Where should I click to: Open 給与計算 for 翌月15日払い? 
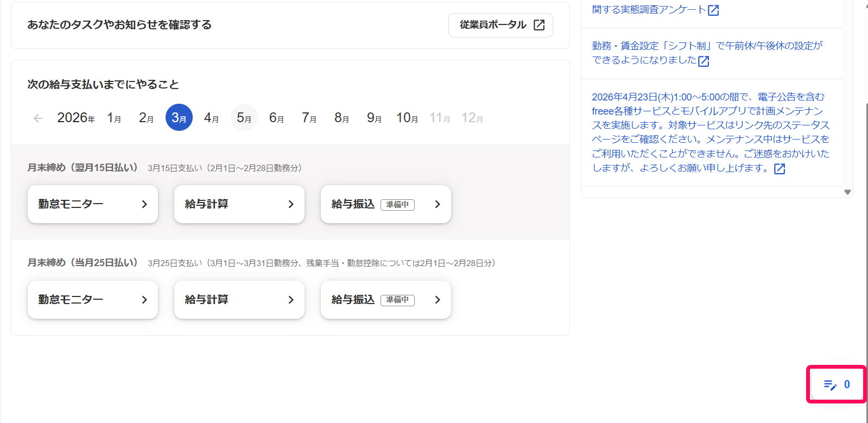pos(239,204)
